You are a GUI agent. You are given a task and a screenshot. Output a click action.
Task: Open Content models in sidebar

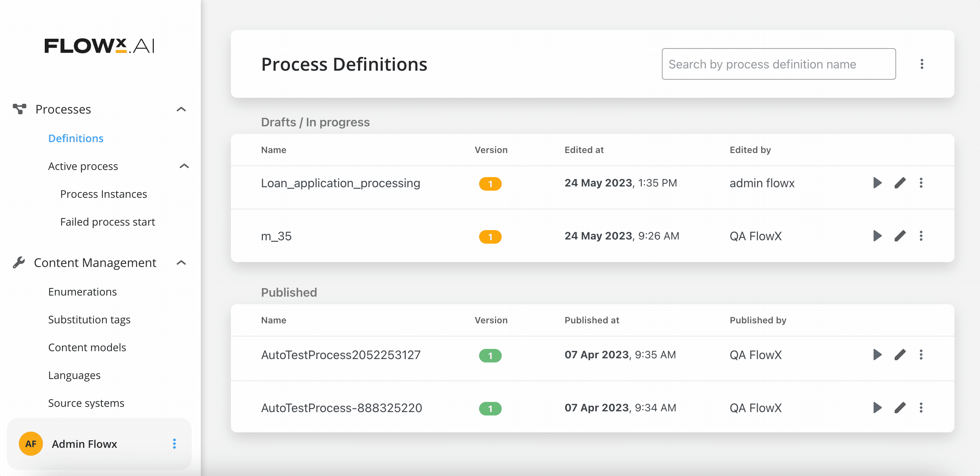(87, 347)
